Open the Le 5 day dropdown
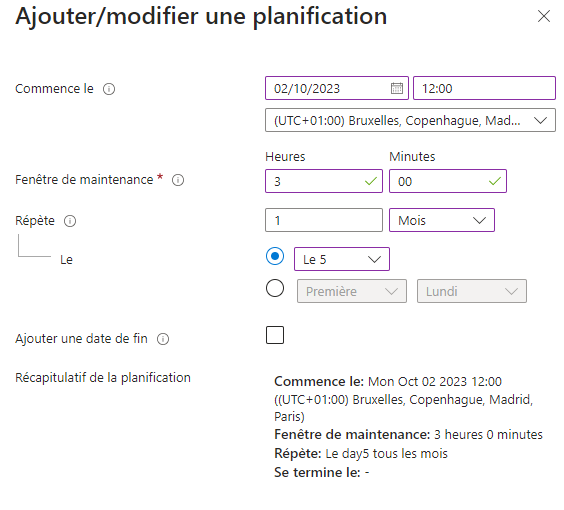This screenshot has height=510, width=564. (342, 259)
